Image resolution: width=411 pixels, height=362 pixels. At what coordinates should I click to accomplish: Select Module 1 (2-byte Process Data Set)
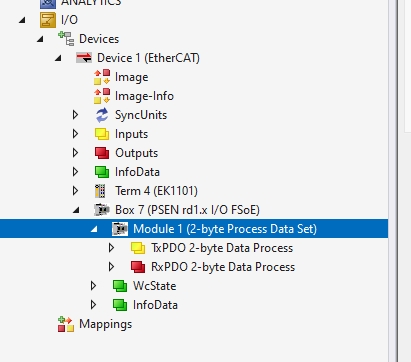pyautogui.click(x=225, y=229)
